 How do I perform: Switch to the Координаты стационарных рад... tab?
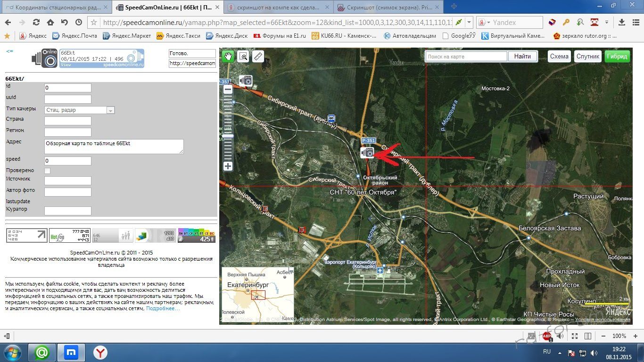pos(56,7)
